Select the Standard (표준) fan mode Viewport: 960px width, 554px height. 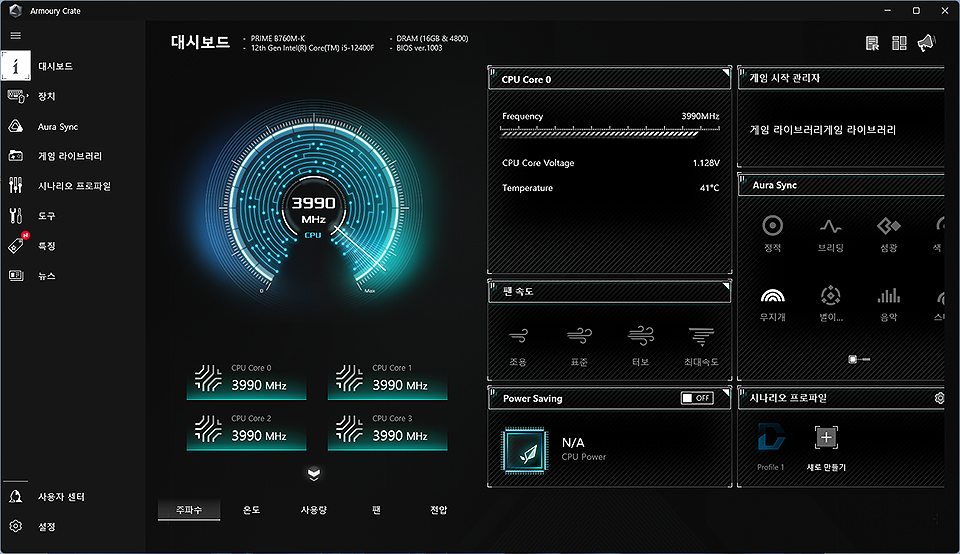[579, 337]
